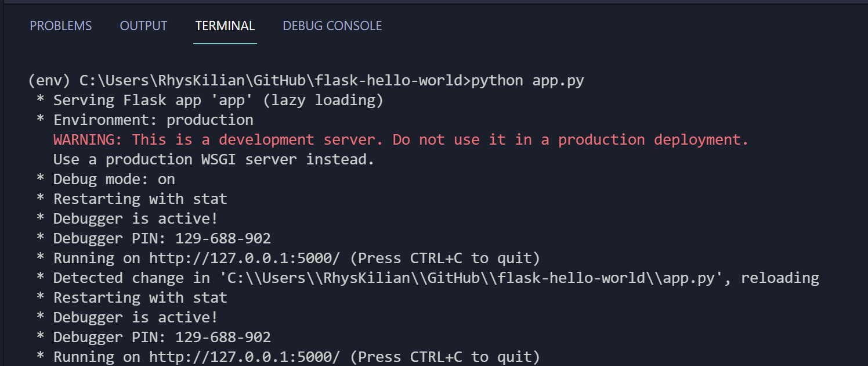The image size is (868, 366).
Task: Click the red WARNING development server line
Action: click(401, 140)
